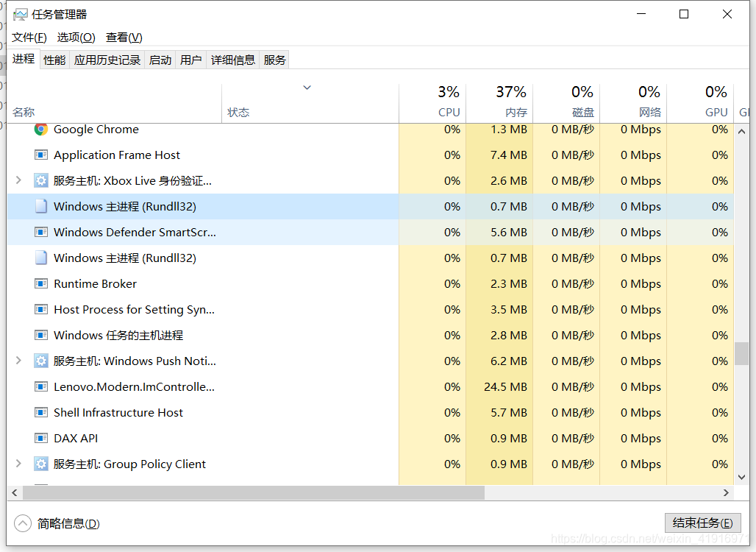The image size is (756, 552).
Task: Click the sort chevron above 状态 column
Action: pyautogui.click(x=307, y=88)
